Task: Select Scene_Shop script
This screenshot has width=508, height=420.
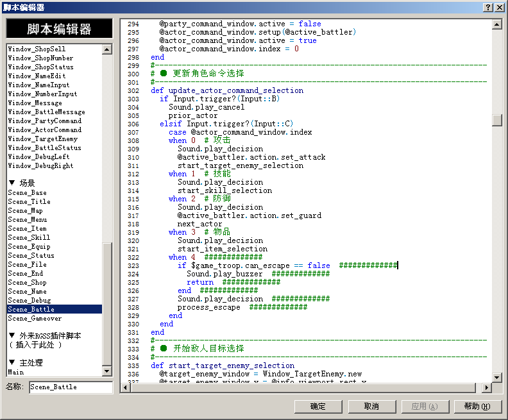Action: tap(27, 283)
